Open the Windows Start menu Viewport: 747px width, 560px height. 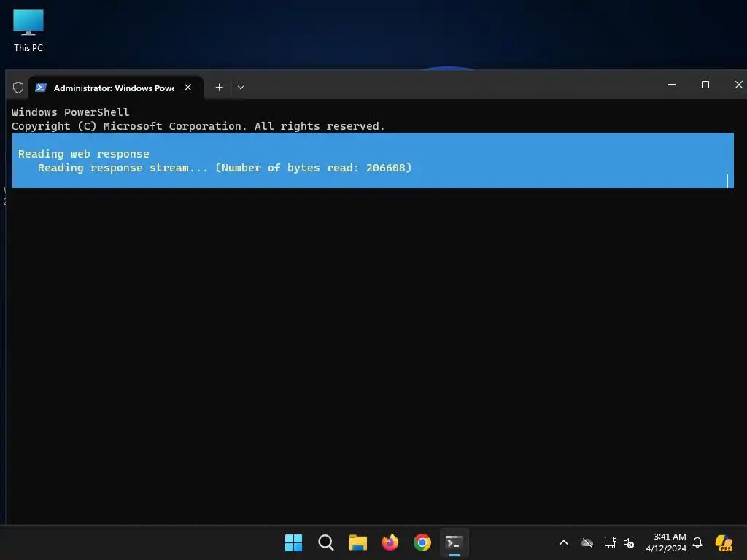[293, 542]
